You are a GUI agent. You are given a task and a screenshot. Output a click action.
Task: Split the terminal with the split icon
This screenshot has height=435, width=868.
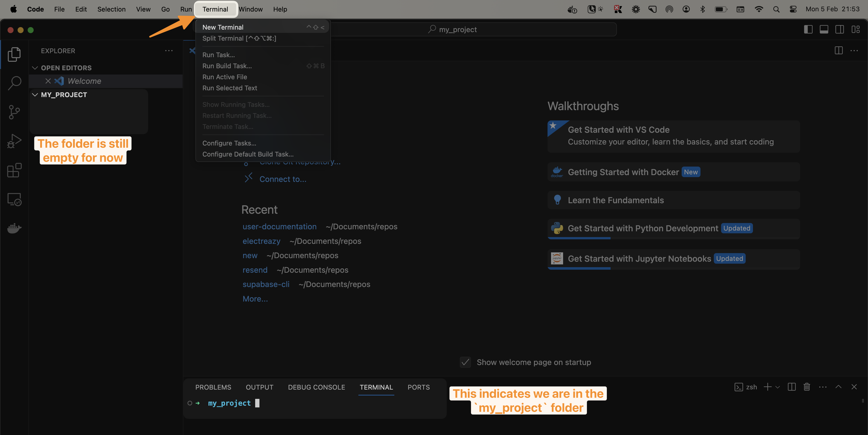[792, 387]
